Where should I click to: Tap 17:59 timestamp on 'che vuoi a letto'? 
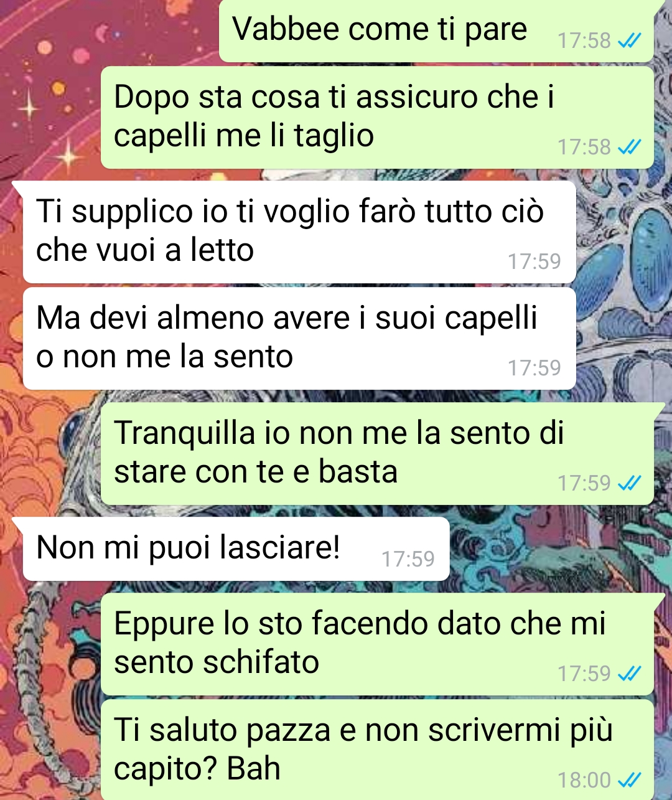pos(534,261)
